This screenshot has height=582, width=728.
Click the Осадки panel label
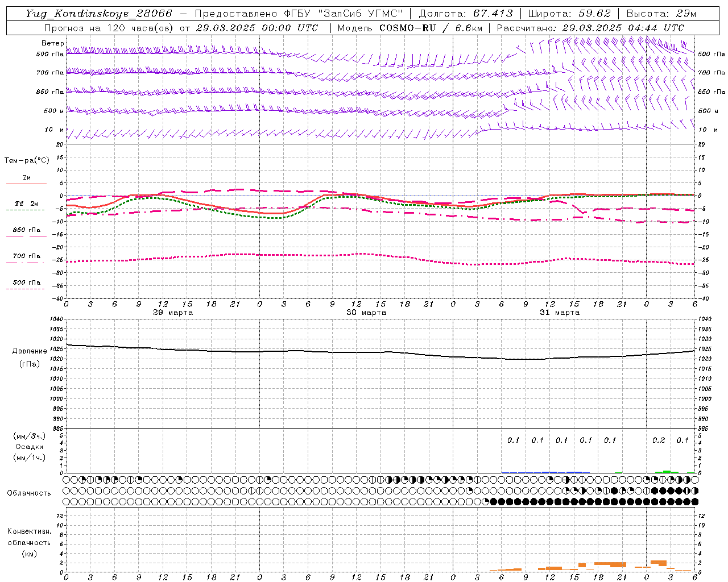[x=30, y=447]
